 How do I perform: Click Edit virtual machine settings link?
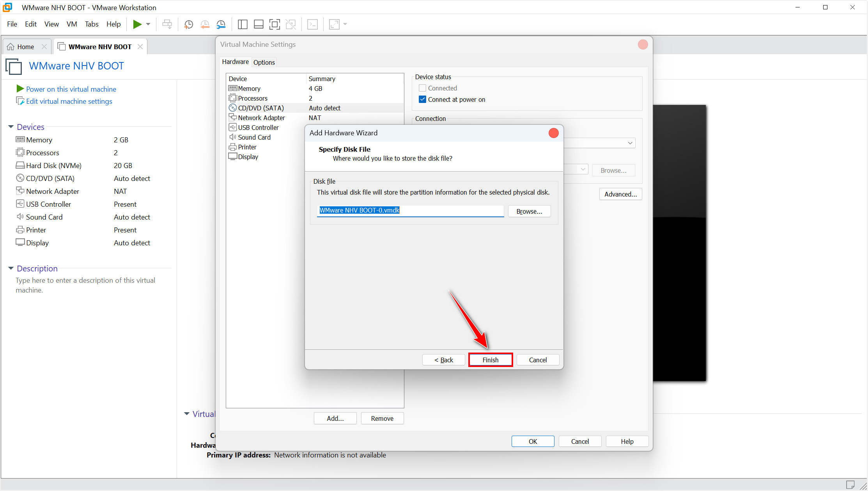pos(69,101)
